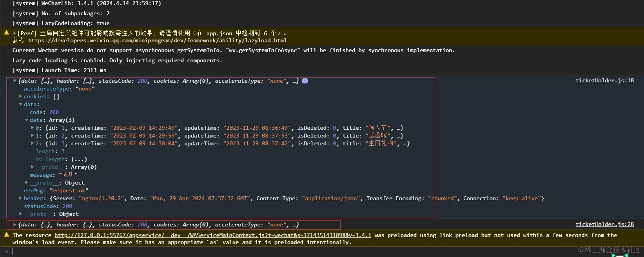This screenshot has height=257, width=644.
Task: Click the Launch Time: 2313 ms log line
Action: 59,70
